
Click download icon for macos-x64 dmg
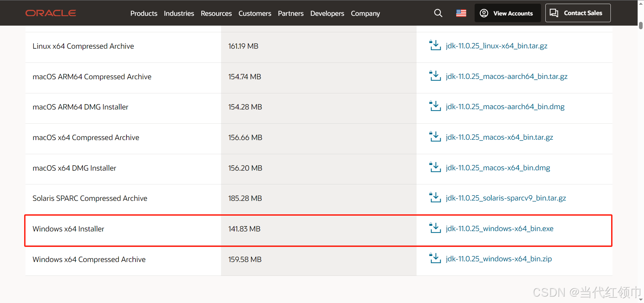435,167
